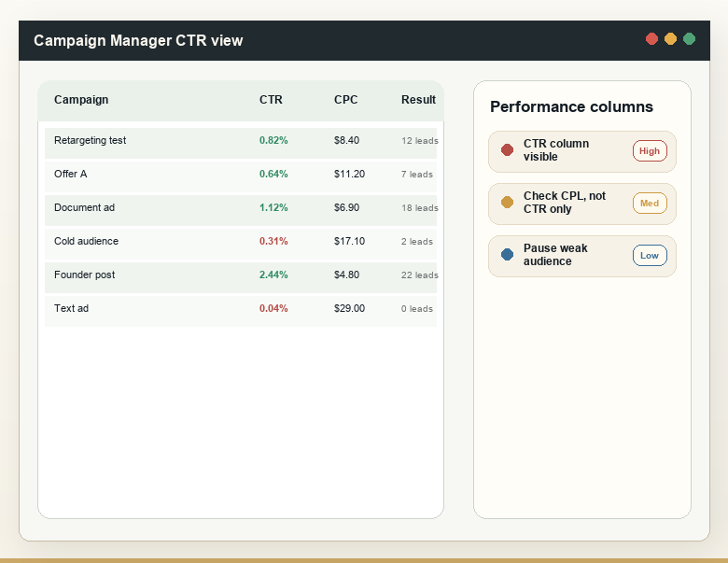Click the blue dot beside Pause weak audience

tap(507, 255)
